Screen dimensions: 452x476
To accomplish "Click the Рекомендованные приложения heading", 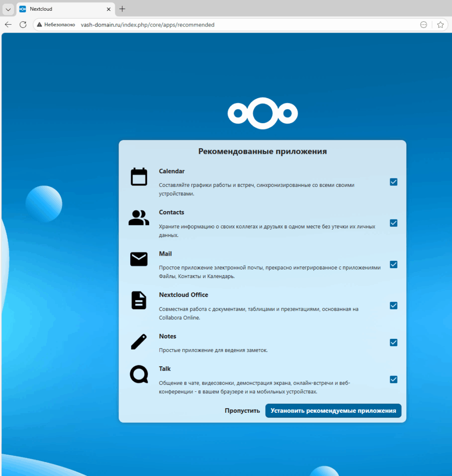I will 262,151.
